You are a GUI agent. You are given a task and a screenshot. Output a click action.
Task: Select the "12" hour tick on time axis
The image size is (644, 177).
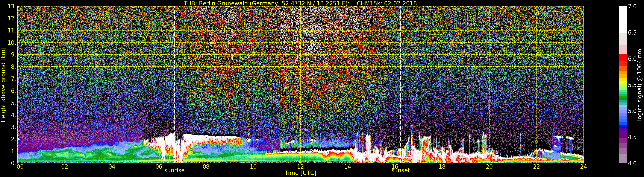point(300,166)
